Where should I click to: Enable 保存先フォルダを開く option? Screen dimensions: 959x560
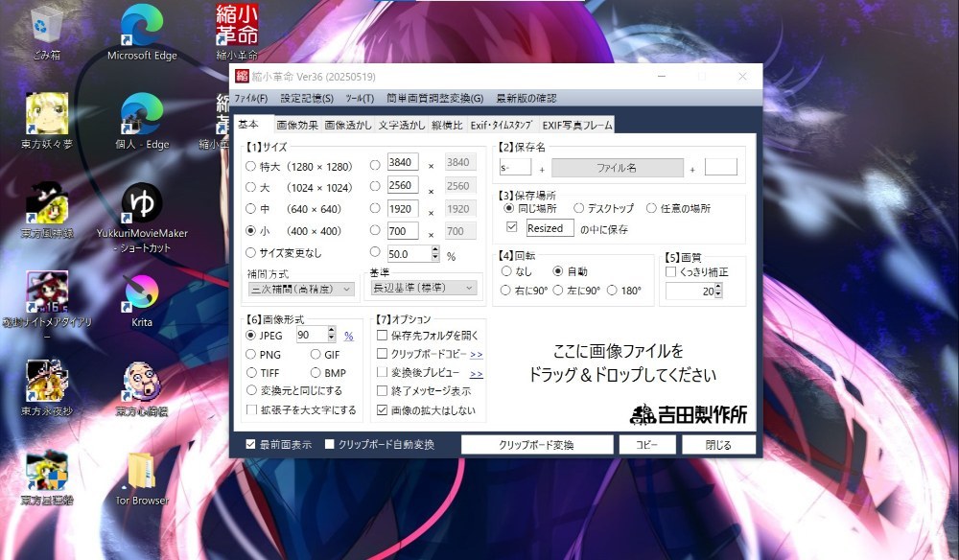click(383, 335)
